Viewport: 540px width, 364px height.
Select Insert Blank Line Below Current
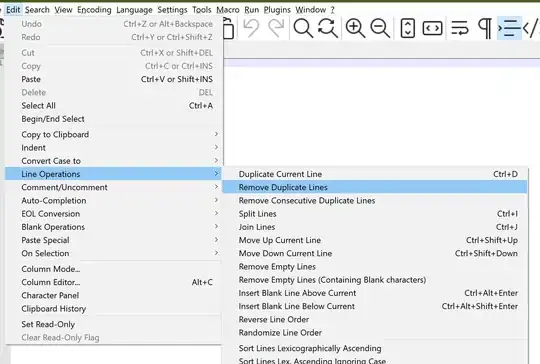click(x=375, y=306)
